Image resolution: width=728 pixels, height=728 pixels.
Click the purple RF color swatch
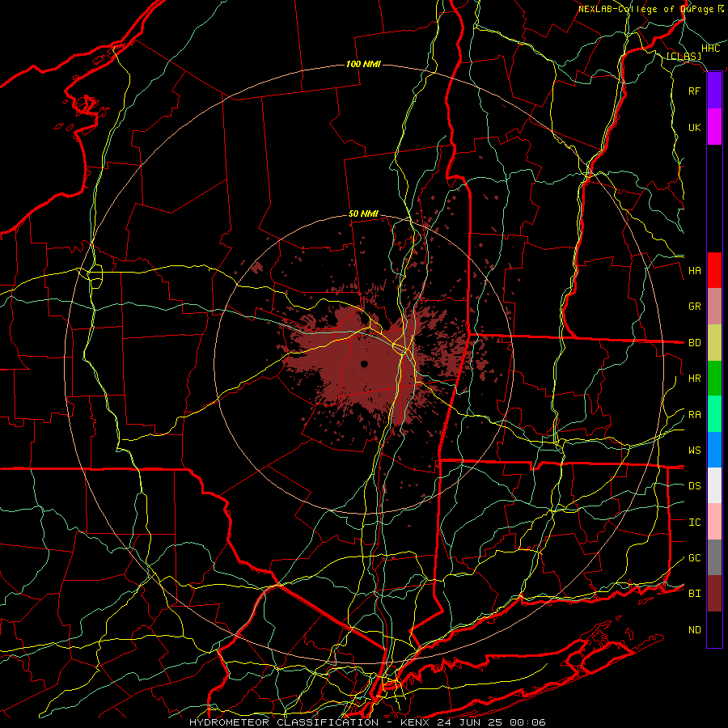click(x=714, y=91)
